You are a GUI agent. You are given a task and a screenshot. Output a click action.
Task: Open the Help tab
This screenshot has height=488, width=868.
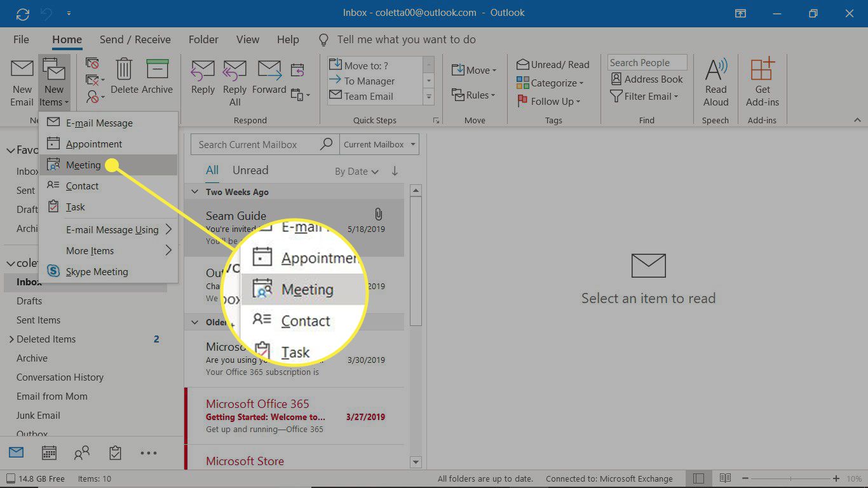(288, 39)
